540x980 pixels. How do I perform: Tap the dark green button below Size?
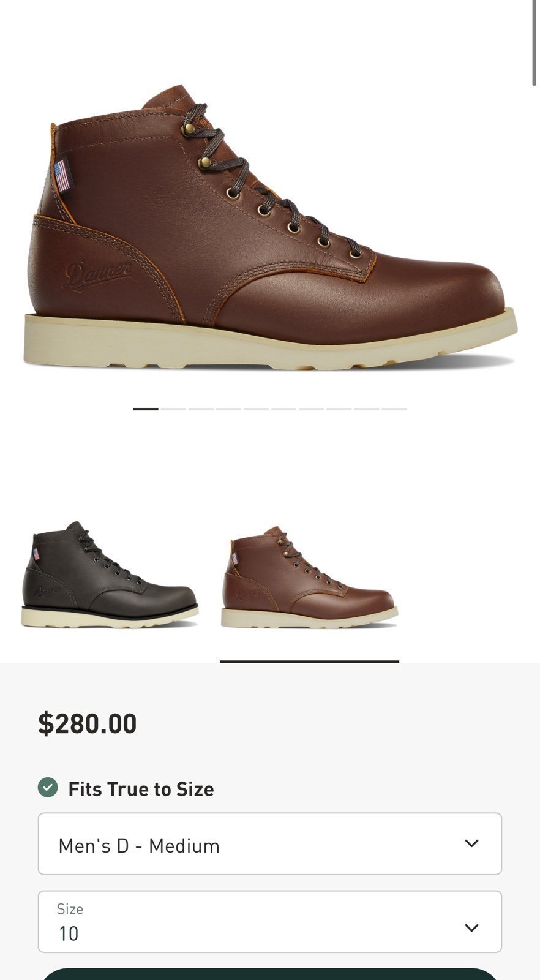(x=270, y=974)
